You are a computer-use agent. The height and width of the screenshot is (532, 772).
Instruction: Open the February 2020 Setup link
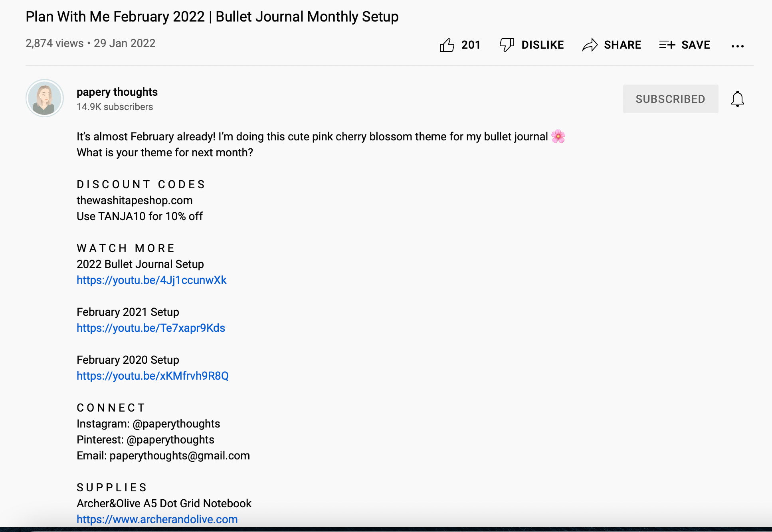[152, 376]
